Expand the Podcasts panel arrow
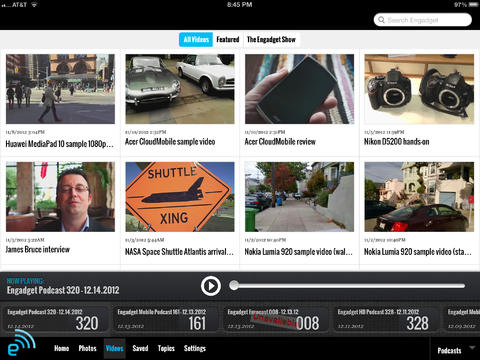 pyautogui.click(x=472, y=348)
